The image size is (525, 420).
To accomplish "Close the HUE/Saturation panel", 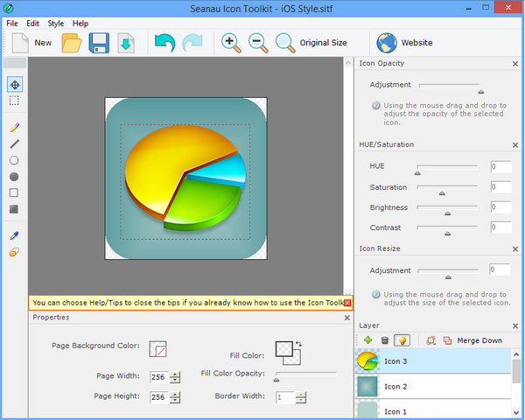I will tap(515, 145).
